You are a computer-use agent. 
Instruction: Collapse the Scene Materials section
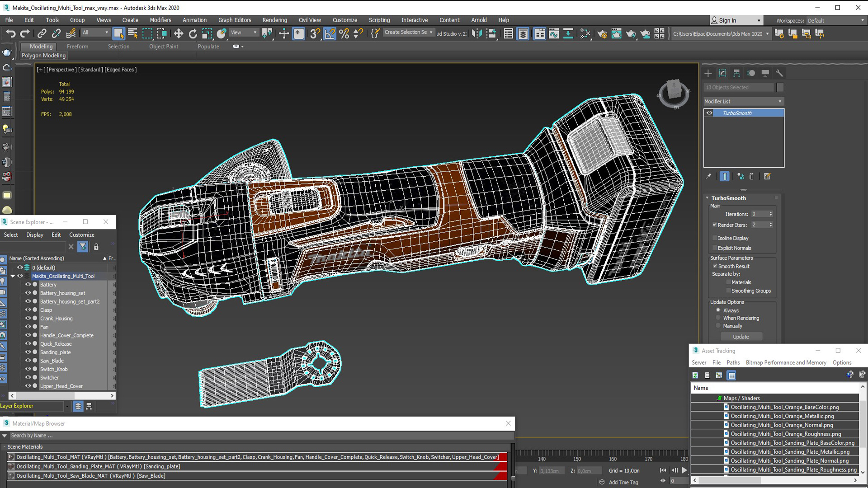[5, 446]
